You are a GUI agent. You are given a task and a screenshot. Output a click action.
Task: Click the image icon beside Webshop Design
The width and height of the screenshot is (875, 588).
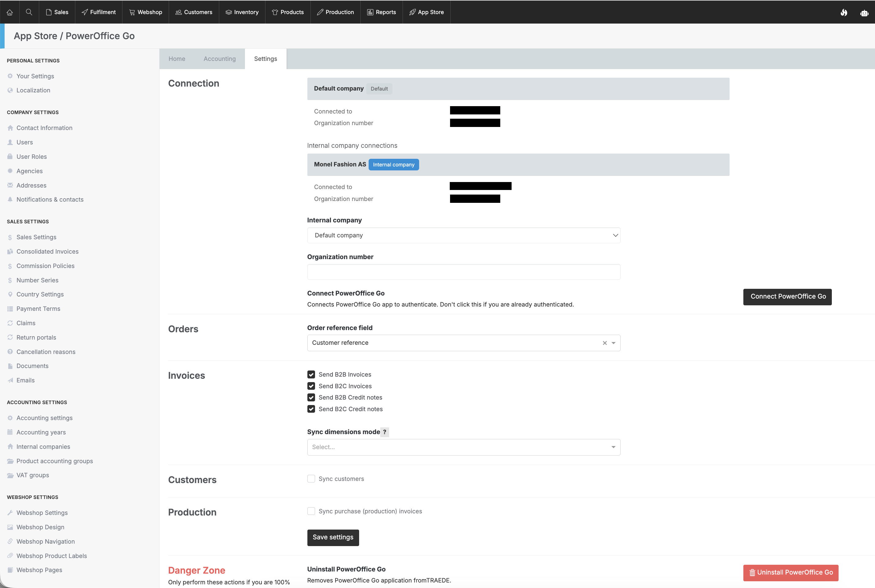coord(10,527)
